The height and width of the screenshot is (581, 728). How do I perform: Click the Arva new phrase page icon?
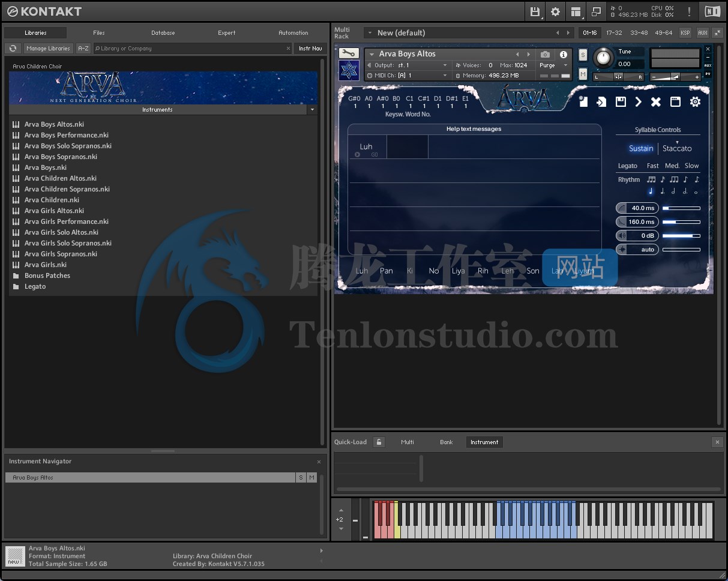583,101
